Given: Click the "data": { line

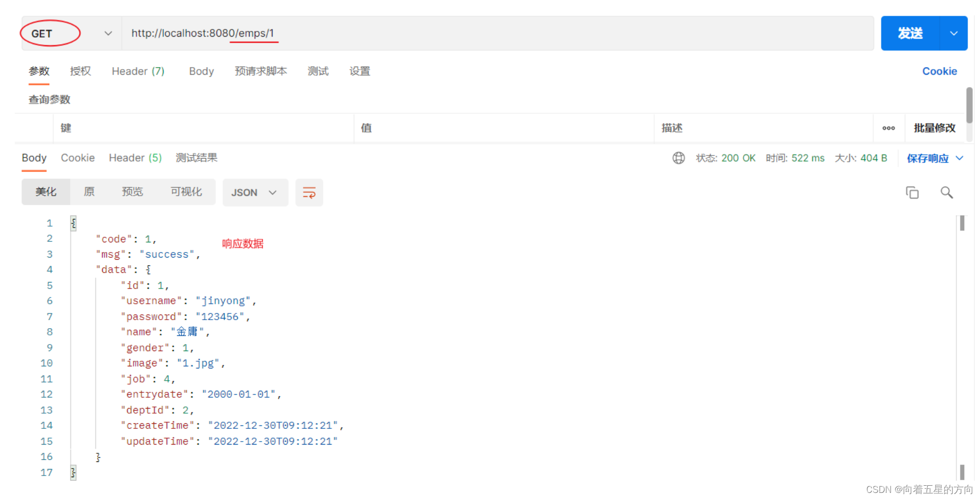Looking at the screenshot, I should coord(123,270).
